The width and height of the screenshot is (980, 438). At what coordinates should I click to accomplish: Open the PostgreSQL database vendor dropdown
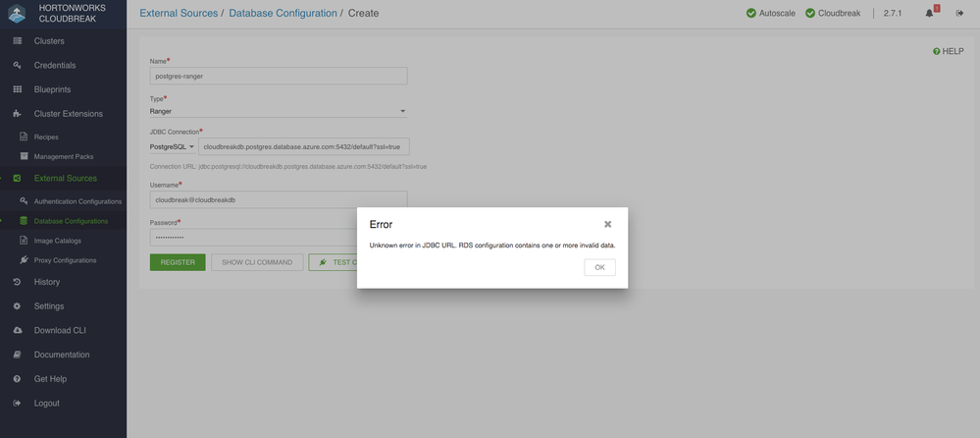click(x=172, y=146)
